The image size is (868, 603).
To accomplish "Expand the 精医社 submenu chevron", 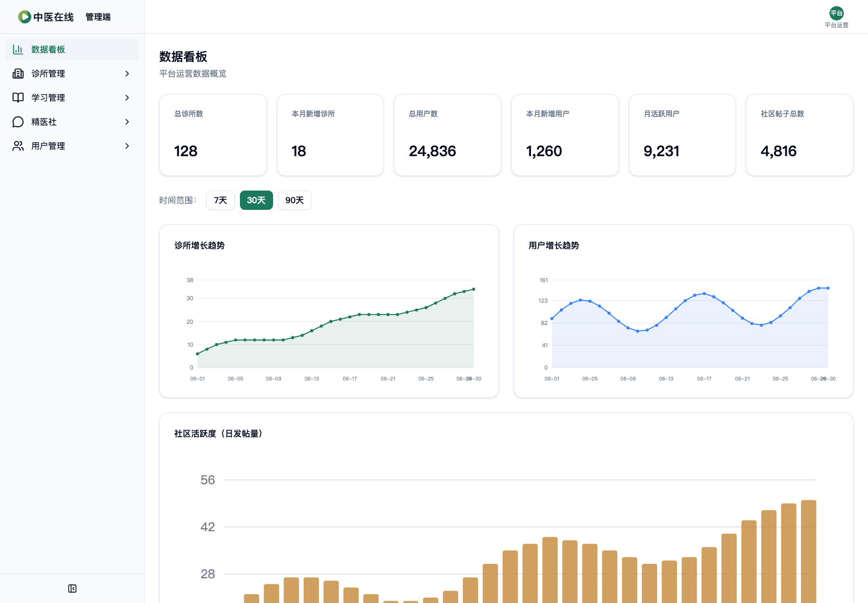I will click(127, 122).
